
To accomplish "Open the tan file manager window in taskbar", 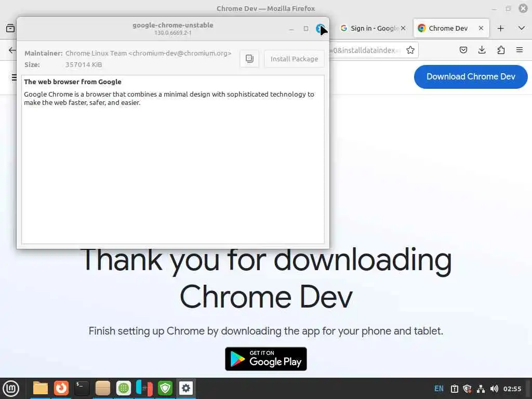I will pyautogui.click(x=102, y=388).
